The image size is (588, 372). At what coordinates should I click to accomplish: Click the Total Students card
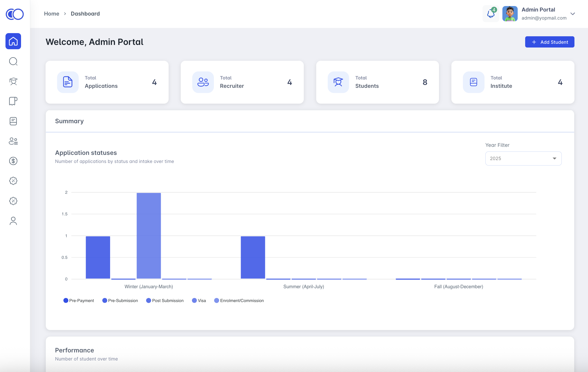[x=377, y=82]
